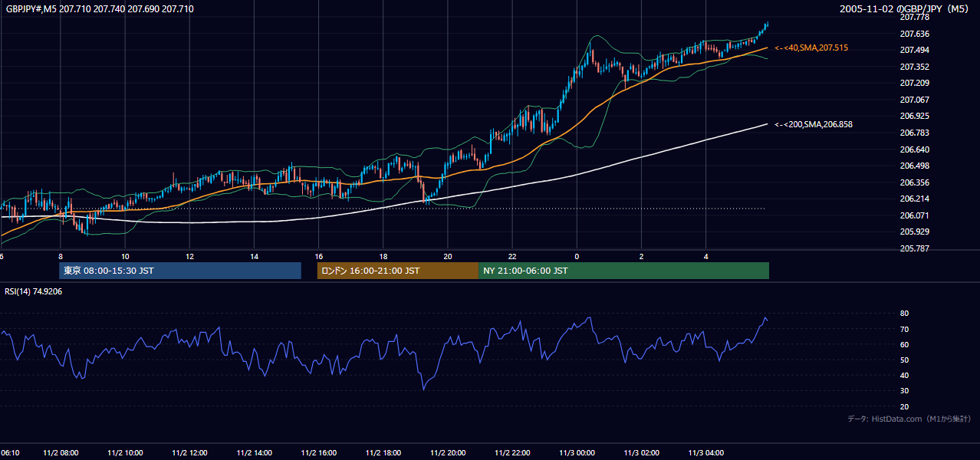Click hour marker 22 under price chart

pyautogui.click(x=512, y=257)
